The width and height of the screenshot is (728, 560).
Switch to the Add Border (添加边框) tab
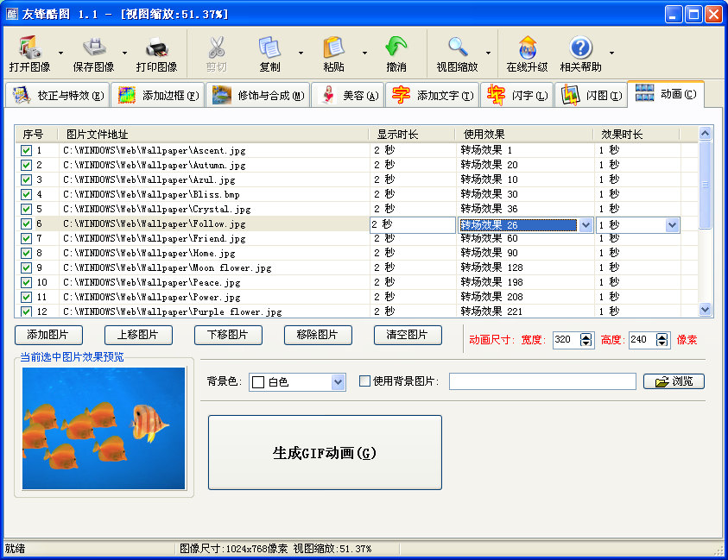tap(157, 95)
